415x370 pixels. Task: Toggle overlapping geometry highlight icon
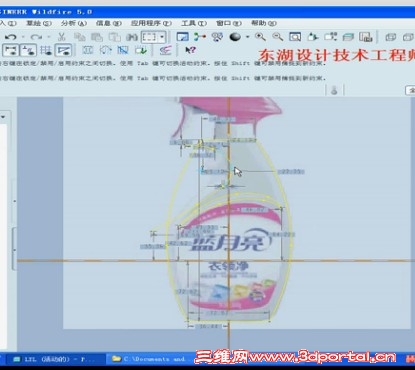(123, 50)
